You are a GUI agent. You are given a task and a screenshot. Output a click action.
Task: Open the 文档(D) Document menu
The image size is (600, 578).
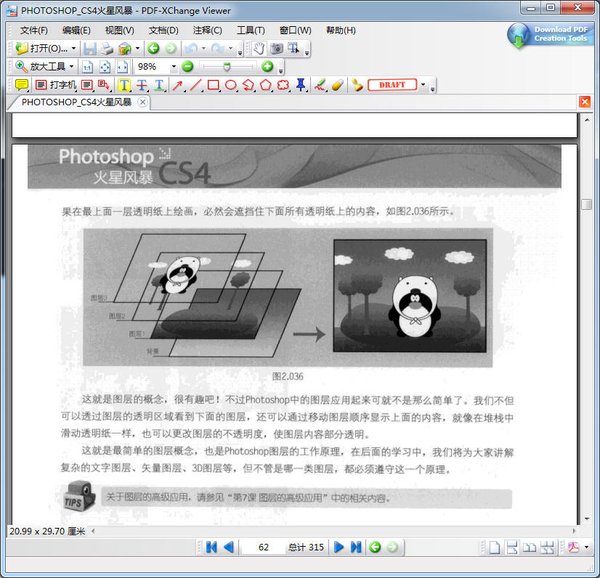(x=163, y=30)
